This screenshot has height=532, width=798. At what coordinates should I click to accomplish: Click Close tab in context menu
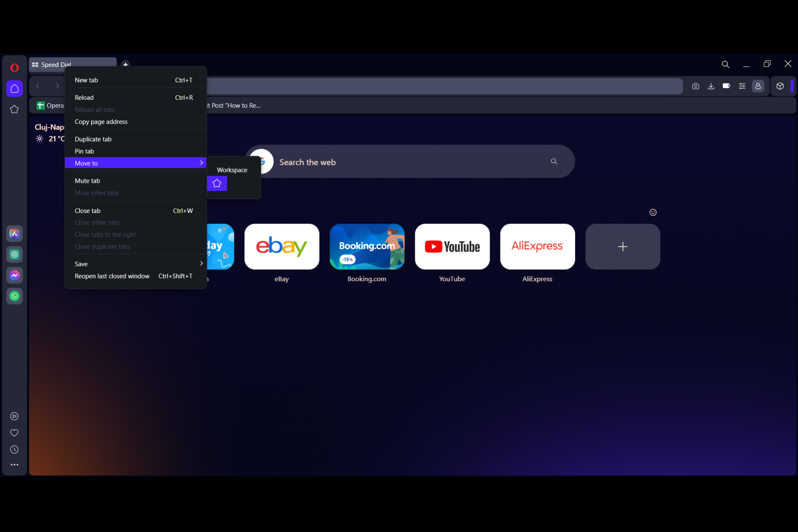point(87,210)
